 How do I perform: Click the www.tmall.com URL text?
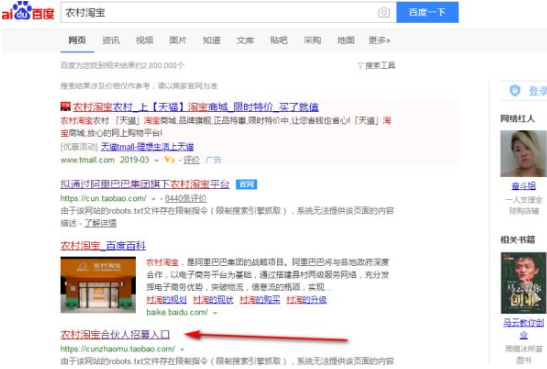click(x=88, y=160)
